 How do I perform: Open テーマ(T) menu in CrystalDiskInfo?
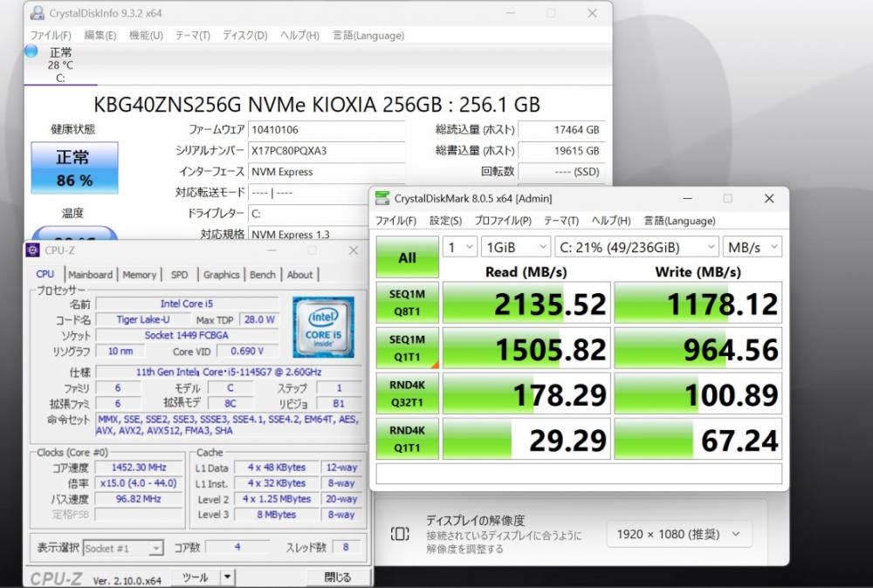[193, 35]
